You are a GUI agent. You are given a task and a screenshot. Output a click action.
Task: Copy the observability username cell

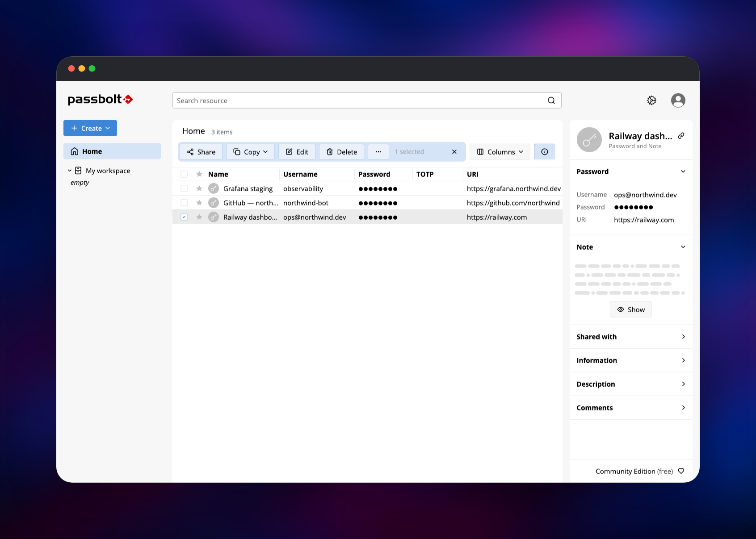coord(303,188)
